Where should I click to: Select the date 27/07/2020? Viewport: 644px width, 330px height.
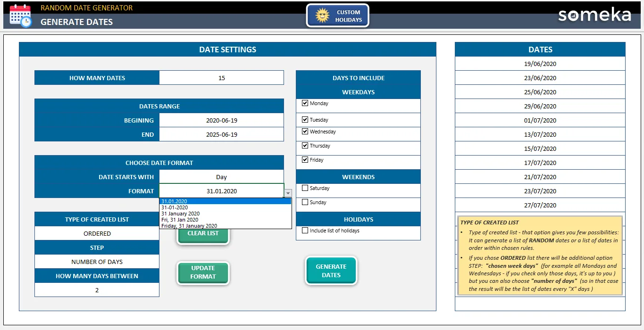point(540,205)
